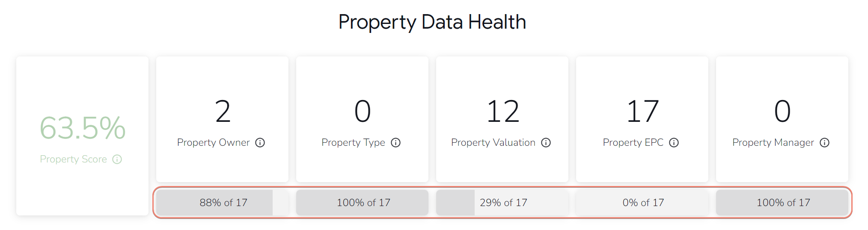Click the Property Valuation count of 12
The image size is (868, 230).
coord(502,111)
